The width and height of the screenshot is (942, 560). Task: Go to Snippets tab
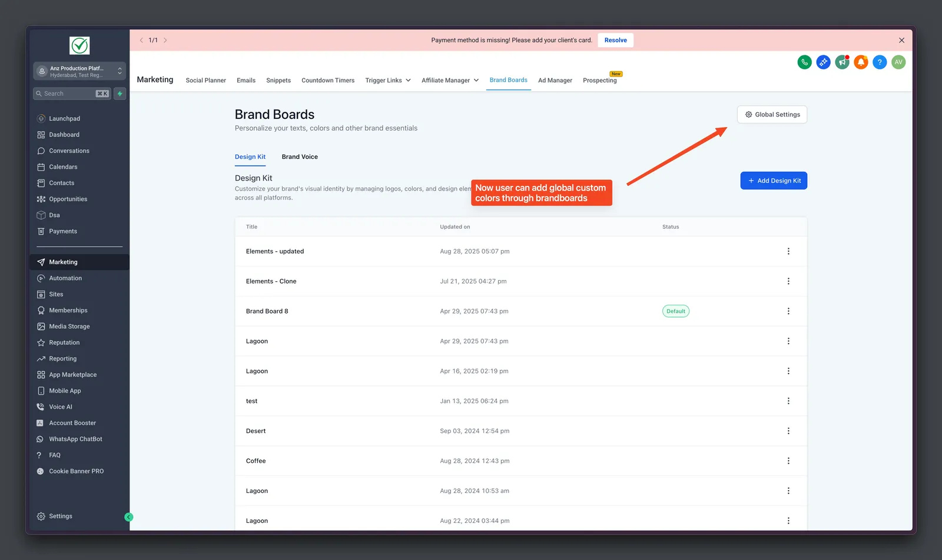278,80
